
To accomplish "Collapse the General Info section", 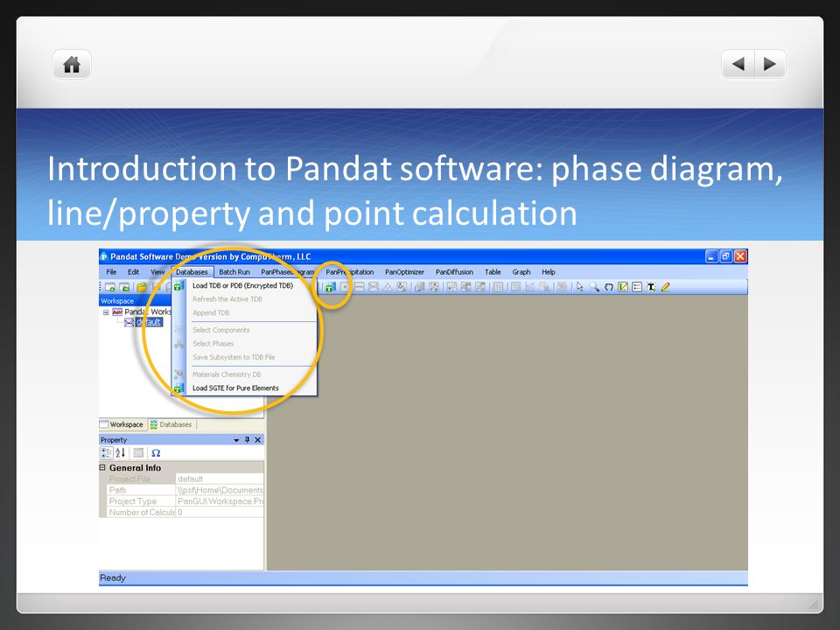I will pos(103,467).
